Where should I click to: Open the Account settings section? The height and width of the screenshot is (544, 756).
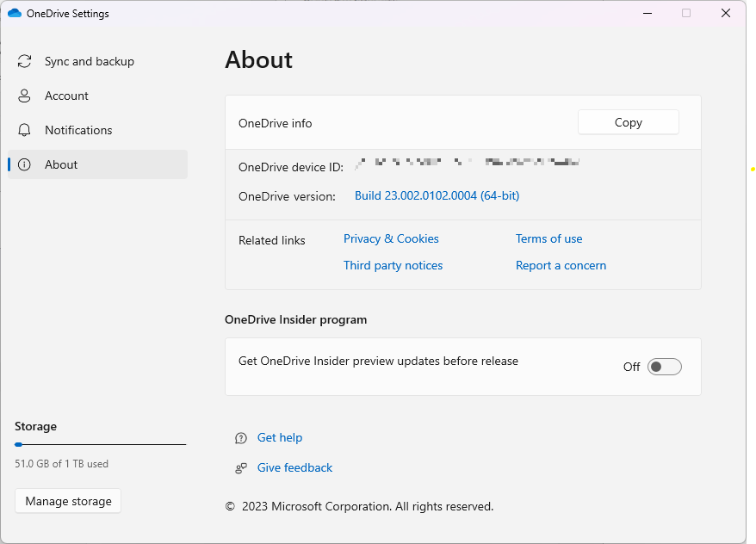(x=97, y=96)
